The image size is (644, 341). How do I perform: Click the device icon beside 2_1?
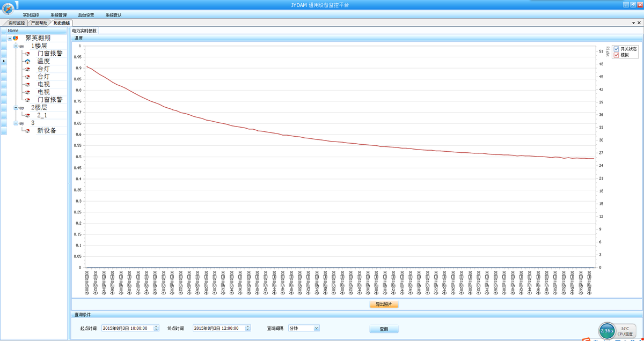pos(27,115)
